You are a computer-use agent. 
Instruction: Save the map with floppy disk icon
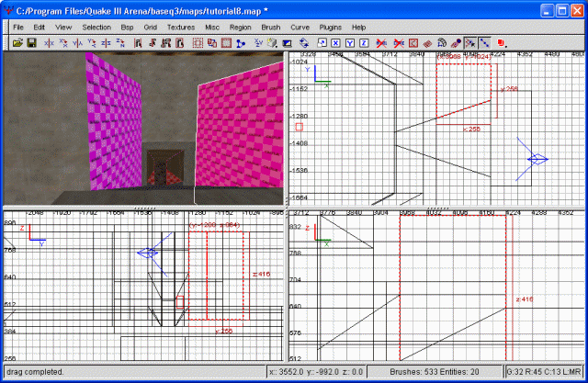pos(32,43)
